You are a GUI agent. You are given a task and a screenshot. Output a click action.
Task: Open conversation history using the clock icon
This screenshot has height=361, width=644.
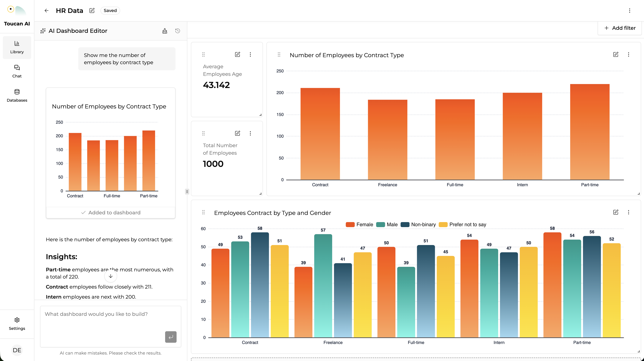pos(177,30)
